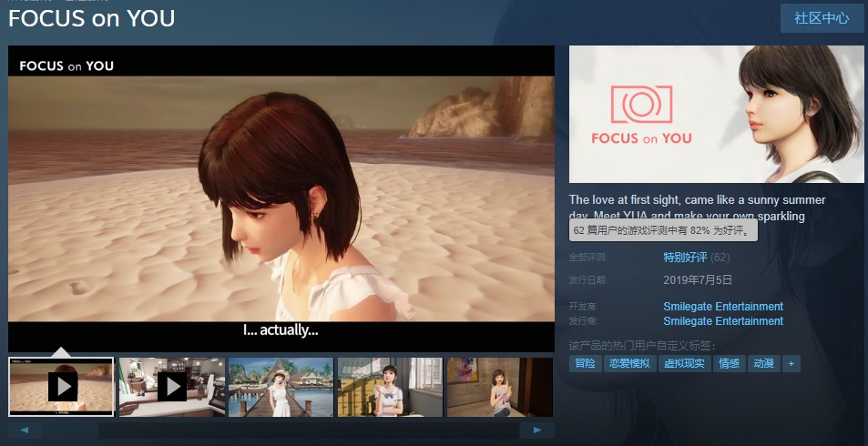The height and width of the screenshot is (446, 868).
Task: Select the 恋爱模拟 tag
Action: 629,363
